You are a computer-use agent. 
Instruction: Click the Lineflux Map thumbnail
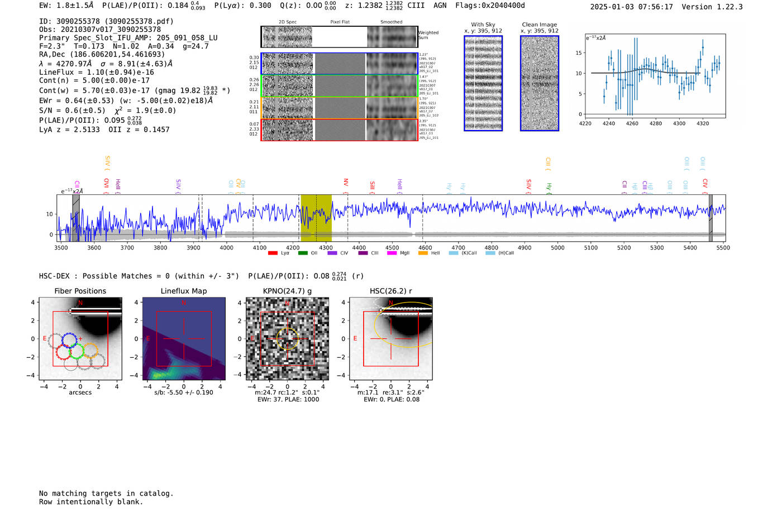[x=184, y=339]
